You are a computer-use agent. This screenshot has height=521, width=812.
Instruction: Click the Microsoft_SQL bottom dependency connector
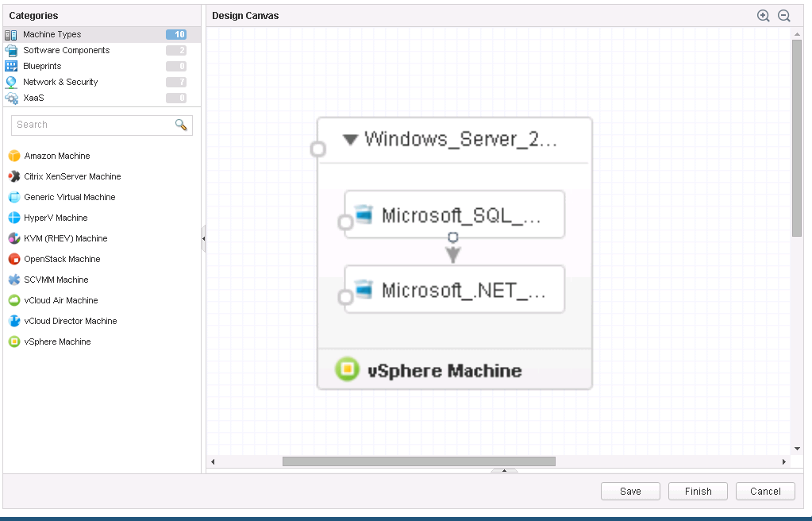click(x=453, y=237)
